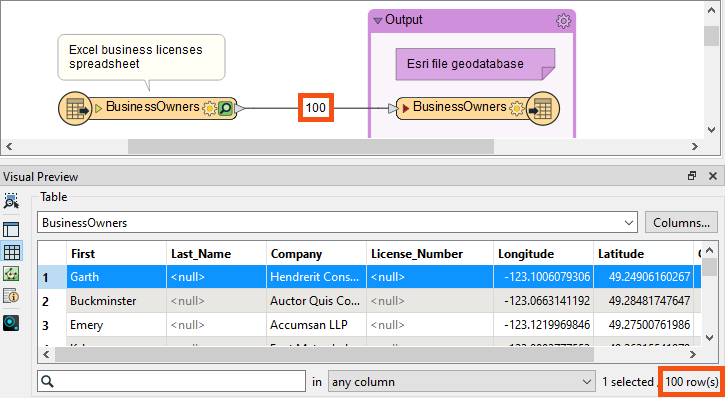Close the Visual Preview panel

[713, 176]
